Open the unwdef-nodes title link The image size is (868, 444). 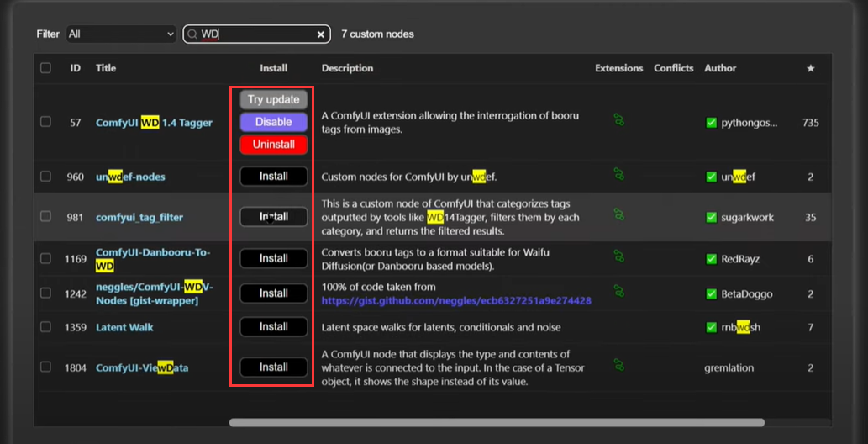130,177
